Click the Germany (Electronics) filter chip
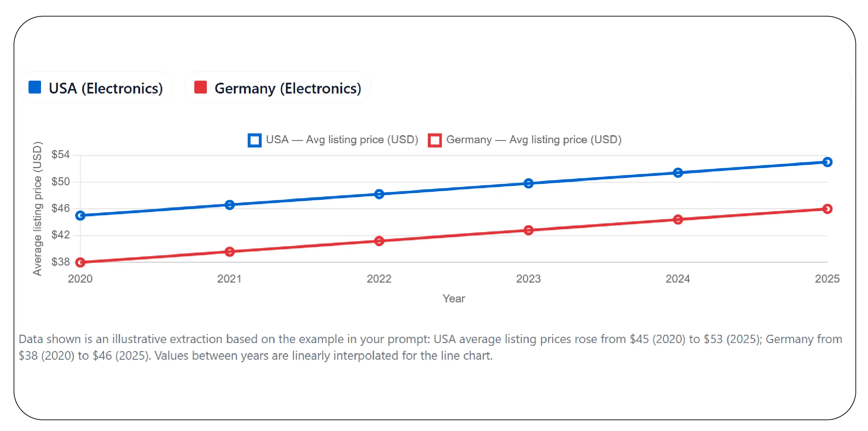Viewport: 868px width, 431px height. point(277,88)
